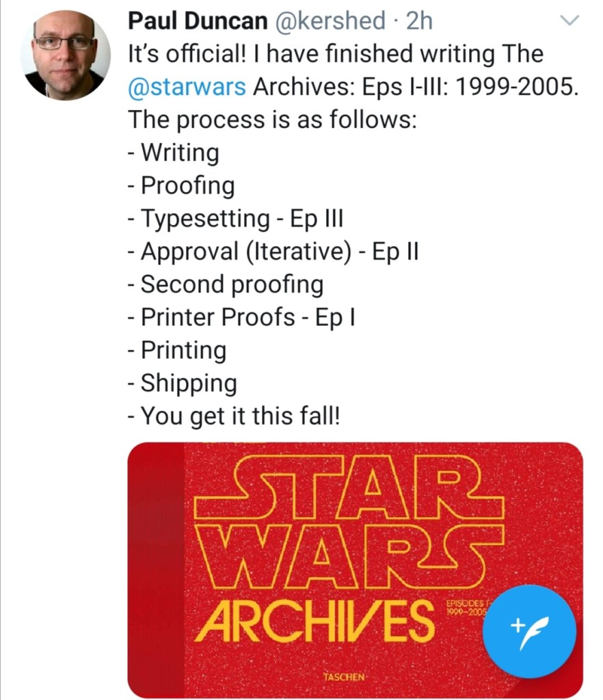Click the 2h tweet timestamp

tap(420, 21)
